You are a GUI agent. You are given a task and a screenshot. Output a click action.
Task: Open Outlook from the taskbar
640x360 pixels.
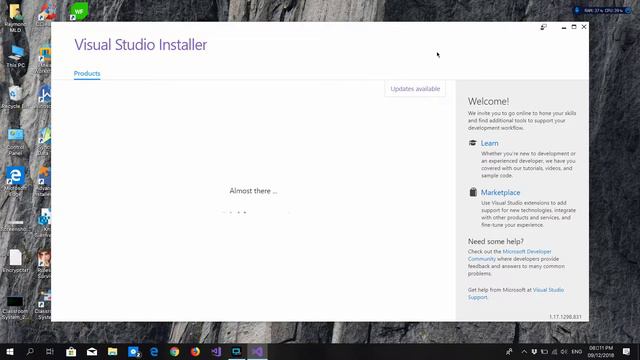133,351
